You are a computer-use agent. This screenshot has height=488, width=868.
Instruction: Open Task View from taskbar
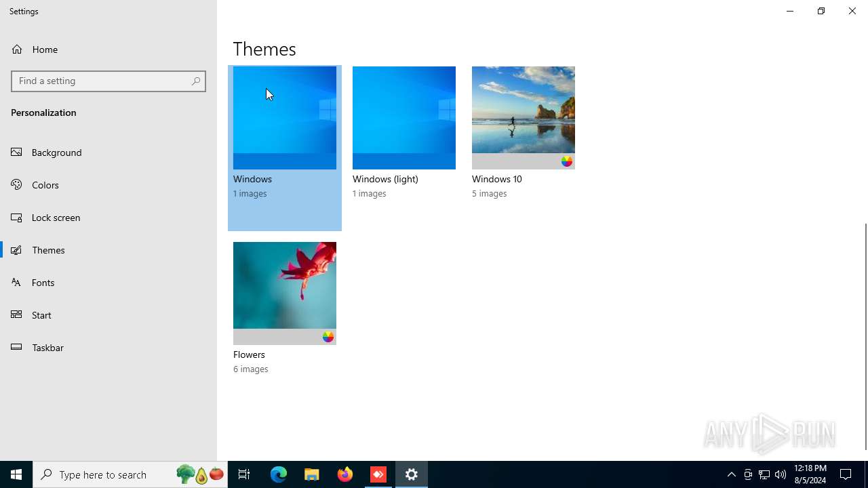(244, 474)
